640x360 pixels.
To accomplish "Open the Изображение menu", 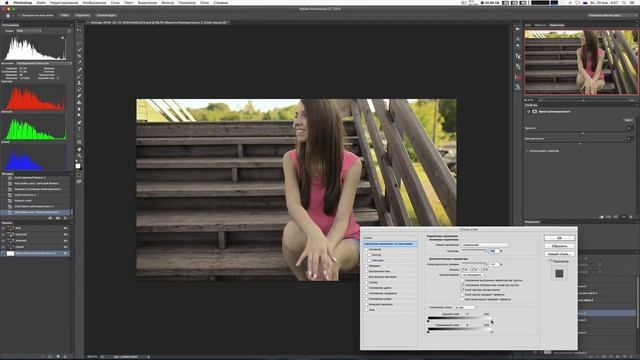I will pos(94,2).
